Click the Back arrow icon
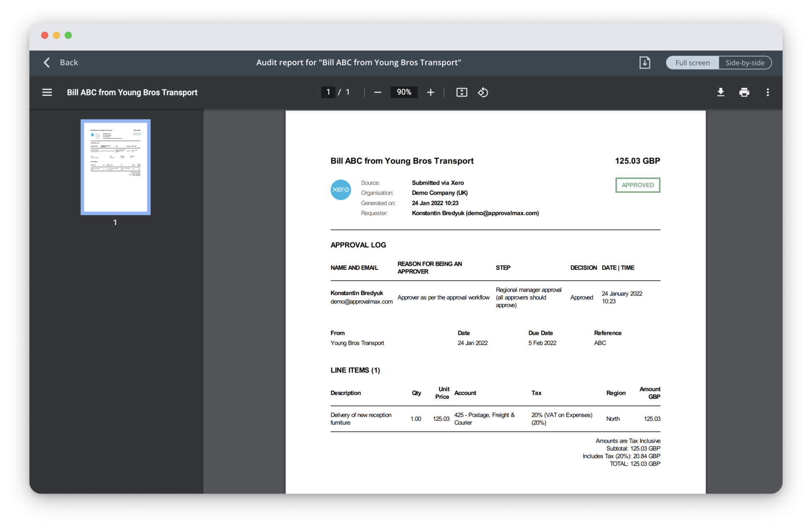The height and width of the screenshot is (529, 812). [x=47, y=62]
